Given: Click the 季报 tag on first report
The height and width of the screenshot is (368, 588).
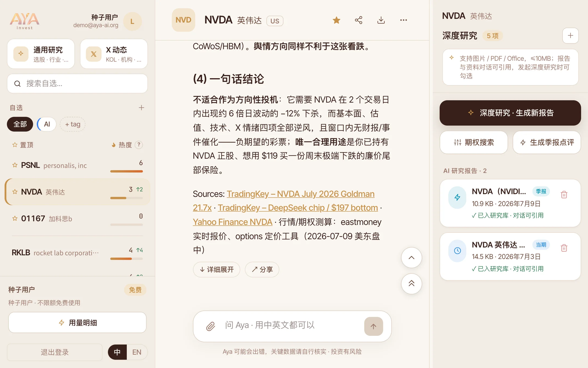Looking at the screenshot, I should coord(541,191).
